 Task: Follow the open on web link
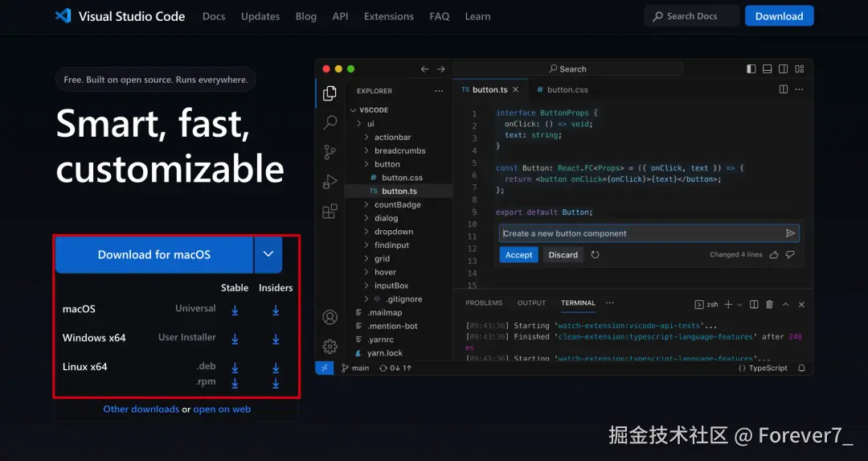tap(222, 409)
